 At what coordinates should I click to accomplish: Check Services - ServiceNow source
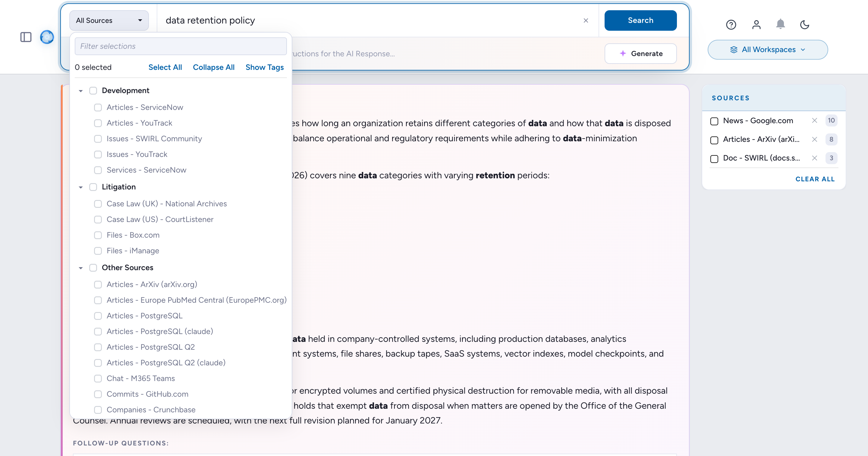pos(98,170)
